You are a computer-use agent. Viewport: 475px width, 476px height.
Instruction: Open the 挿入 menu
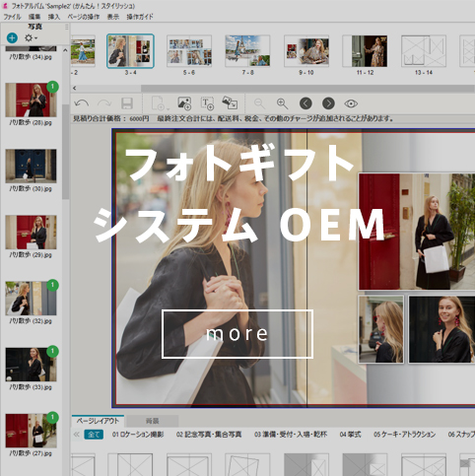click(x=54, y=17)
